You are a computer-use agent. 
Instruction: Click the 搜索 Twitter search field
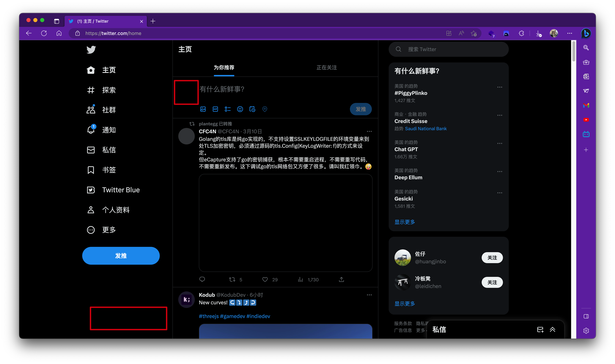click(x=448, y=49)
